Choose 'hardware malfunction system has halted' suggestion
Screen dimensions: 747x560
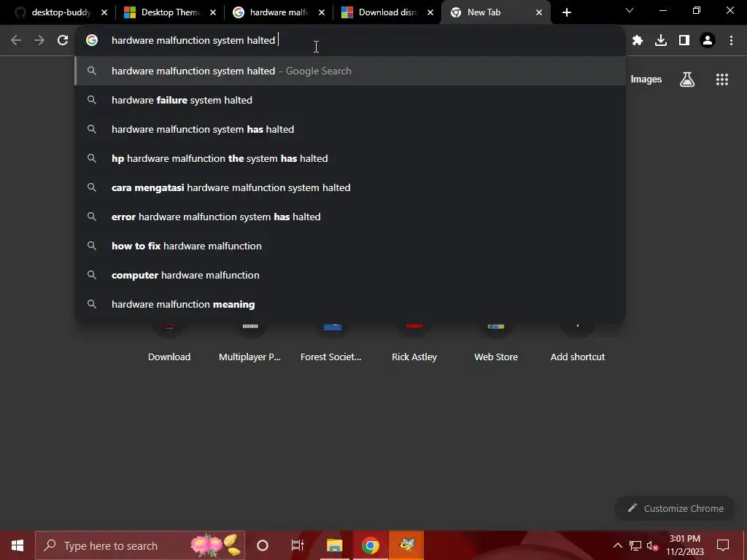pyautogui.click(x=350, y=129)
